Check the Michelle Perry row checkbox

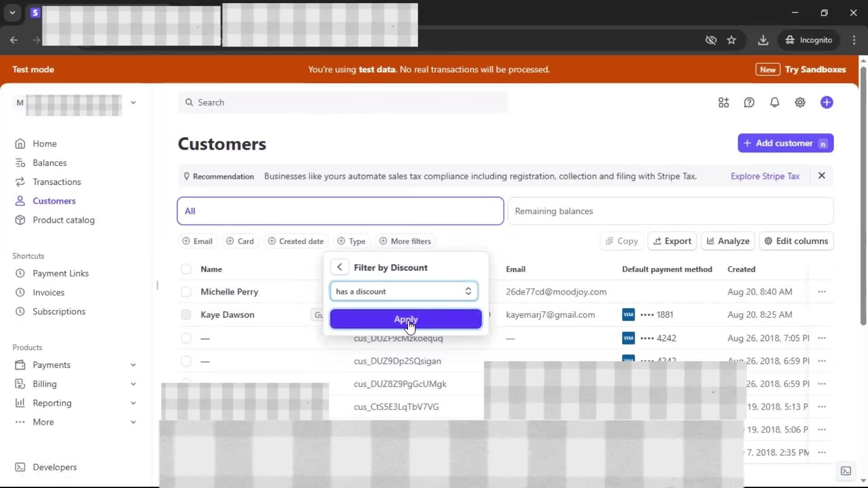coord(186,292)
